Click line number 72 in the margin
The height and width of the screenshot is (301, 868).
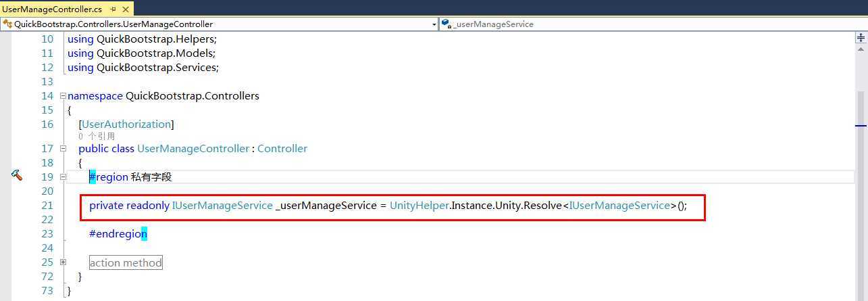(47, 277)
